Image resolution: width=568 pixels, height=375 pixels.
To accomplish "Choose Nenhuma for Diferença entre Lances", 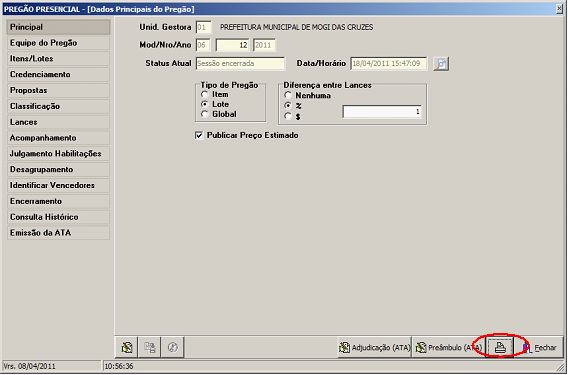I will tap(288, 96).
